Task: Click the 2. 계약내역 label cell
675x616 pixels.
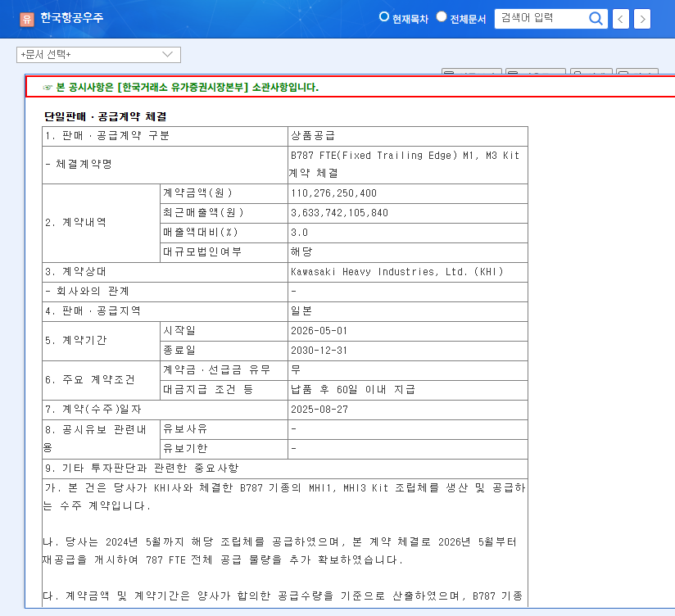Action: 101,223
